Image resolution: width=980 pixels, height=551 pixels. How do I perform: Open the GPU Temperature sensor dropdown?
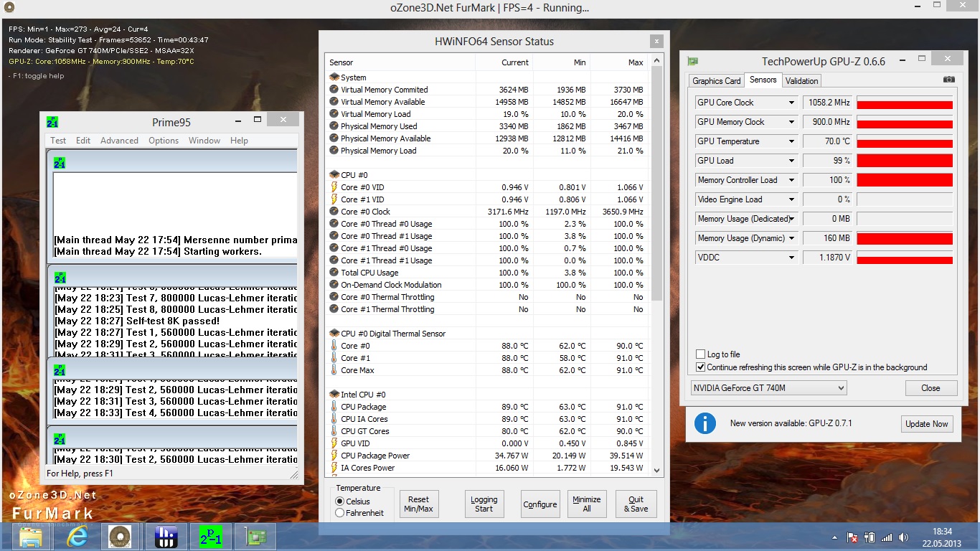(x=791, y=141)
